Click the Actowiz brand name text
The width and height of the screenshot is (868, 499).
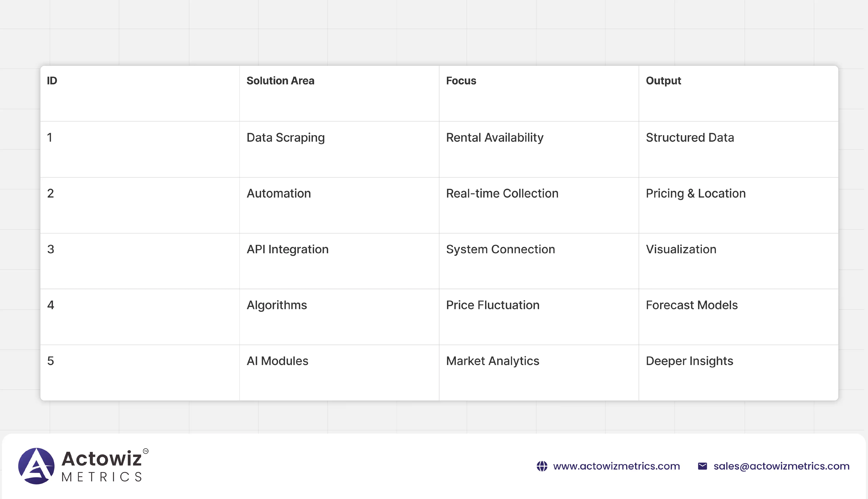point(102,459)
